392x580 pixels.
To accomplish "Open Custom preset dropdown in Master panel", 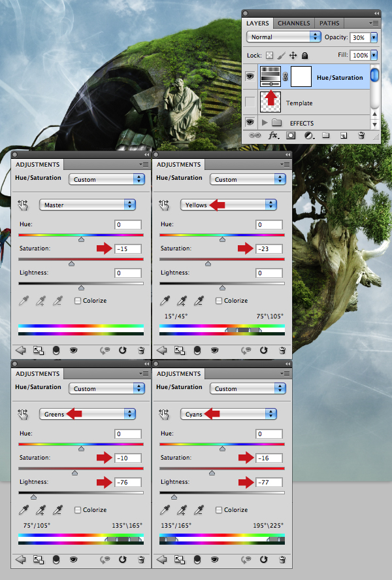I will point(106,179).
